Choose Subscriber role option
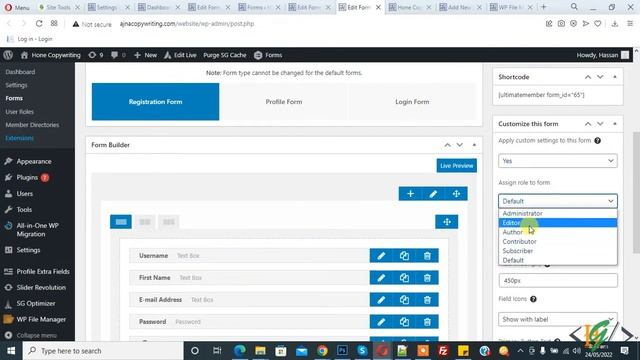Viewport: 640px width, 360px height. [x=558, y=251]
